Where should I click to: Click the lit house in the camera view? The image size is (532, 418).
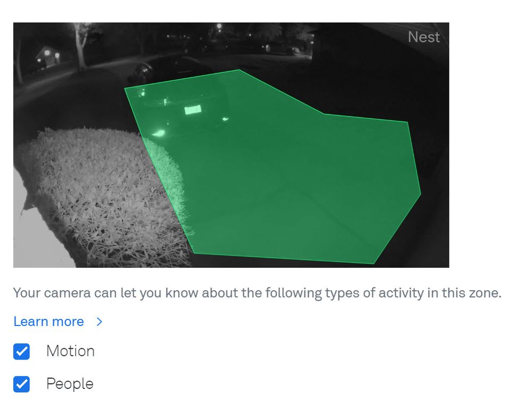tap(48, 56)
